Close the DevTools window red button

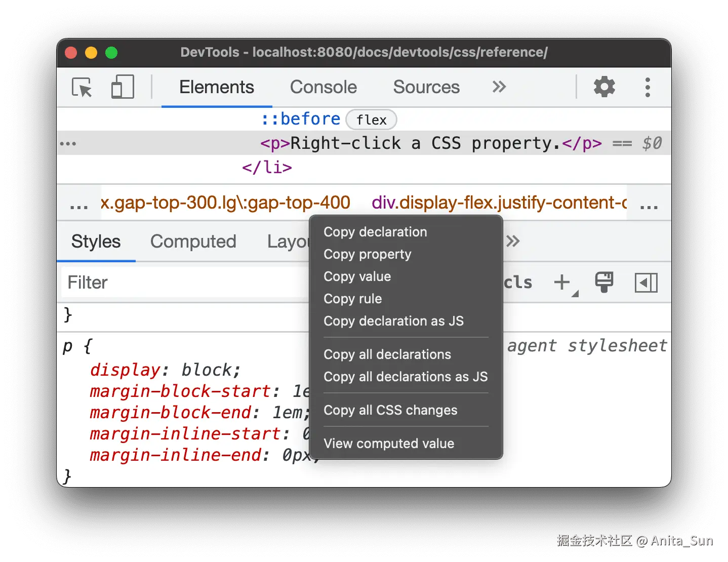click(71, 53)
